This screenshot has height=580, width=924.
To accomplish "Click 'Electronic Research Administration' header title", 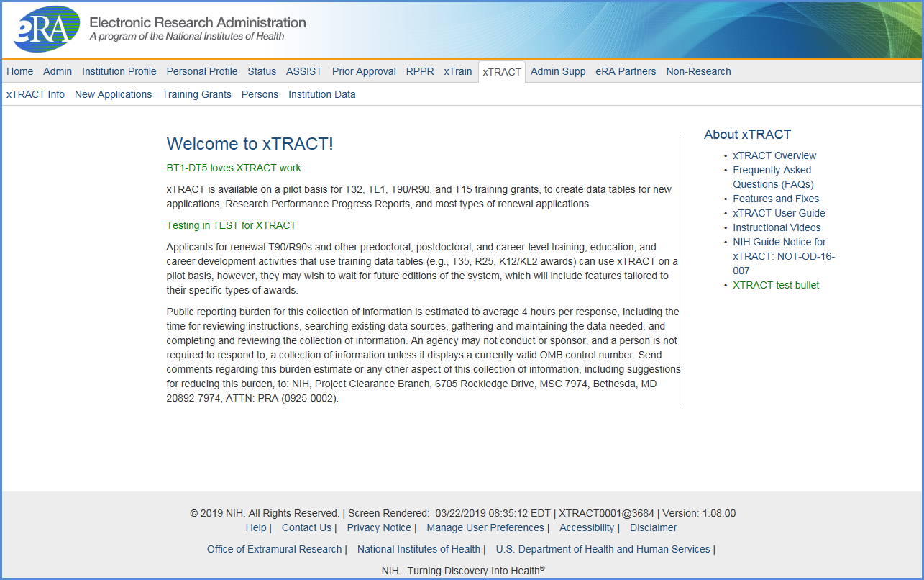I will [198, 22].
